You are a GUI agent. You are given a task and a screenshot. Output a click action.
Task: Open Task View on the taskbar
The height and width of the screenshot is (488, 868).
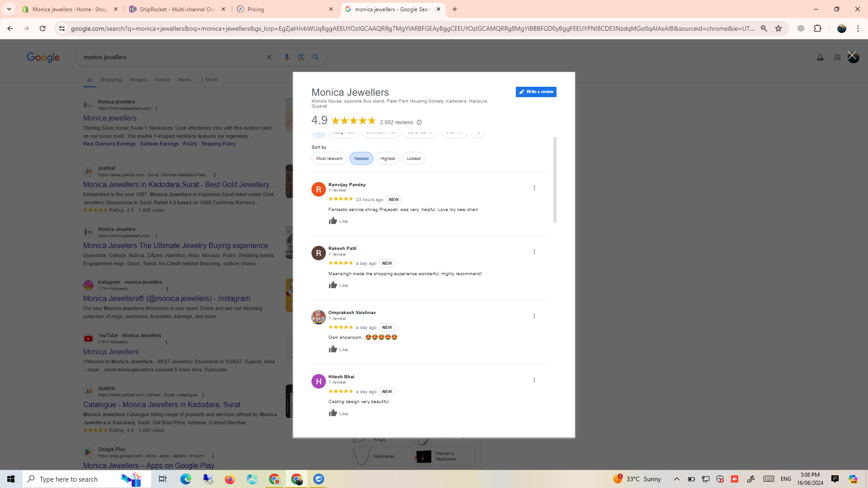point(162,479)
